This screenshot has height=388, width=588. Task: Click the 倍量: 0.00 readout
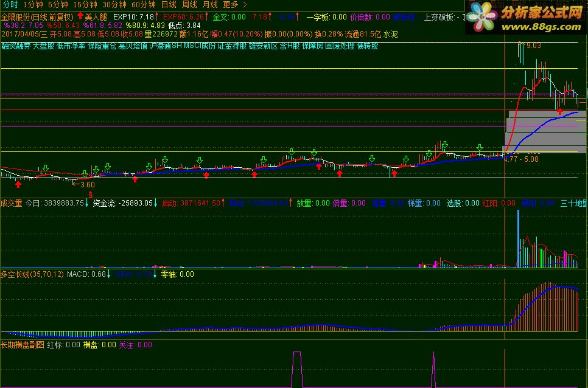point(349,203)
